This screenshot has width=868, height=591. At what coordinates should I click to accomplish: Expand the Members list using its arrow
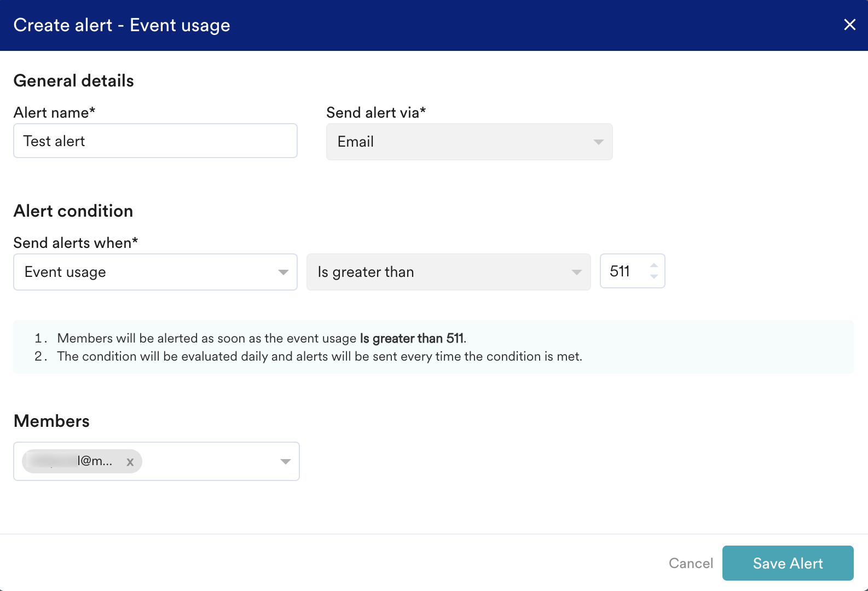click(x=285, y=462)
